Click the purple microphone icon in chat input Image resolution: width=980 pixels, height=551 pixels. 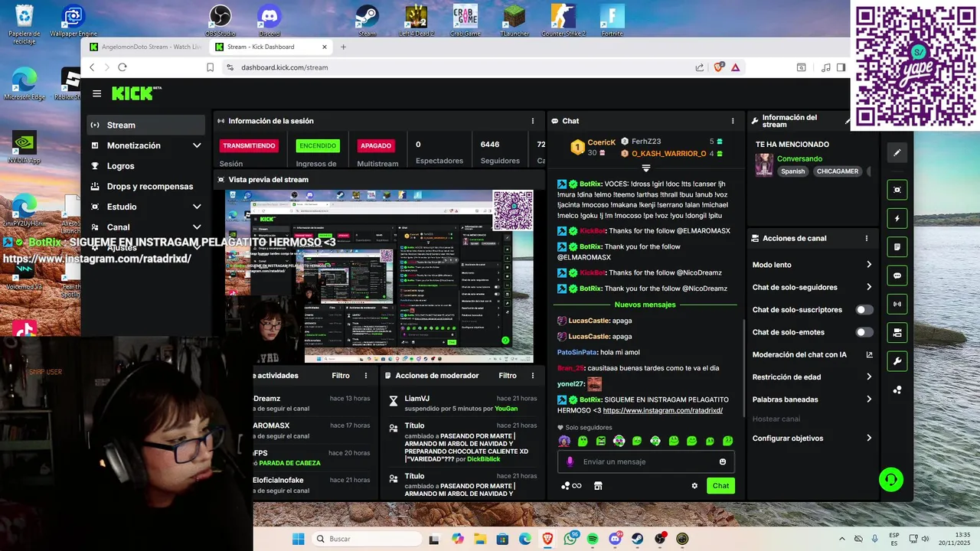[570, 461]
